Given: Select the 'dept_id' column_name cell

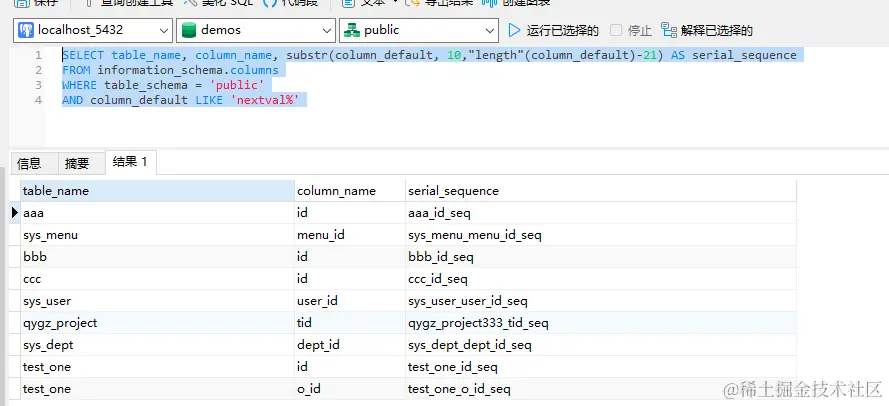Looking at the screenshot, I should (350, 345).
